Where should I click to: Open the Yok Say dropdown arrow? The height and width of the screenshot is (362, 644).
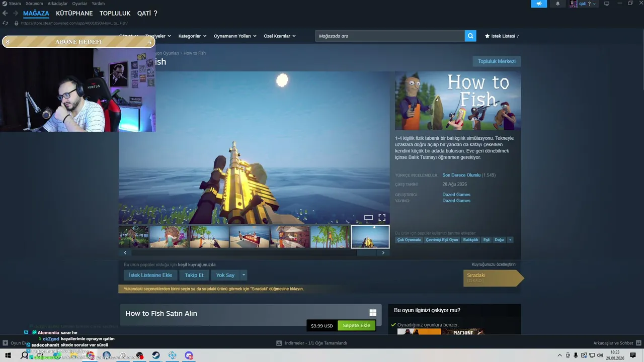244,275
